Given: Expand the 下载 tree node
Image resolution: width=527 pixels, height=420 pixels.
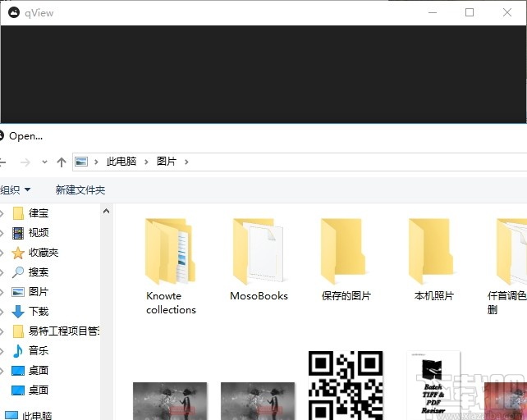Looking at the screenshot, I should click(2, 312).
